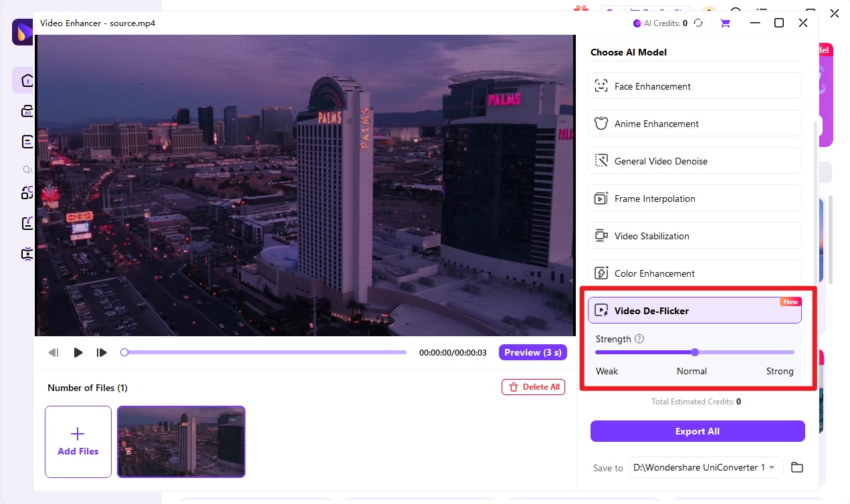Click the Face Enhancement face-scan icon

(602, 86)
